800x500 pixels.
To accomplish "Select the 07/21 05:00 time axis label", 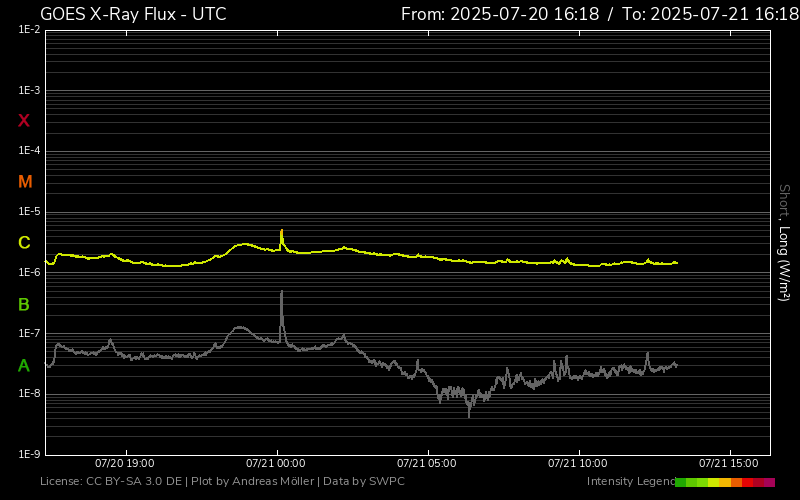I will [x=427, y=464].
